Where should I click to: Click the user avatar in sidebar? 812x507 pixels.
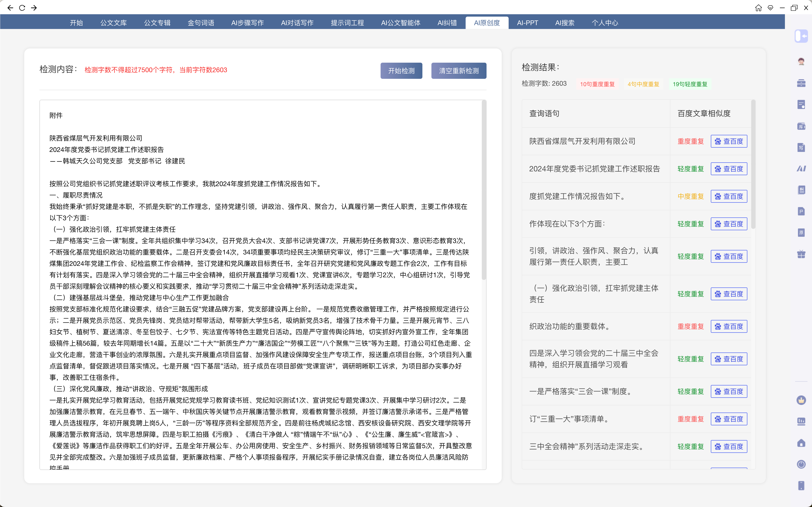pyautogui.click(x=801, y=61)
